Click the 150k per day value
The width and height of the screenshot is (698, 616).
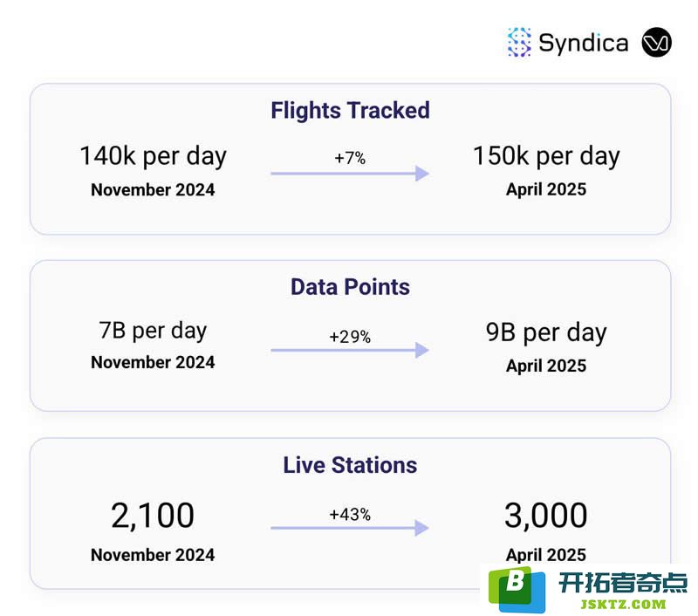546,157
